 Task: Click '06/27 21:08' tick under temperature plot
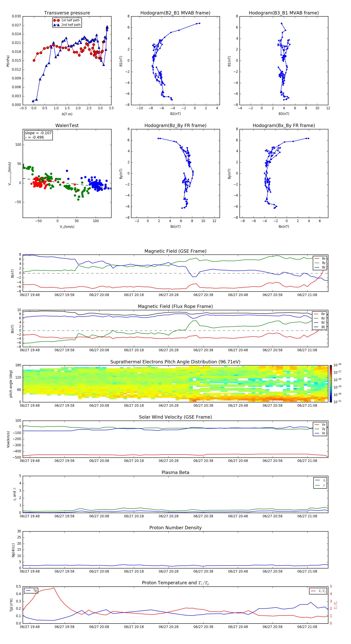click(307, 627)
